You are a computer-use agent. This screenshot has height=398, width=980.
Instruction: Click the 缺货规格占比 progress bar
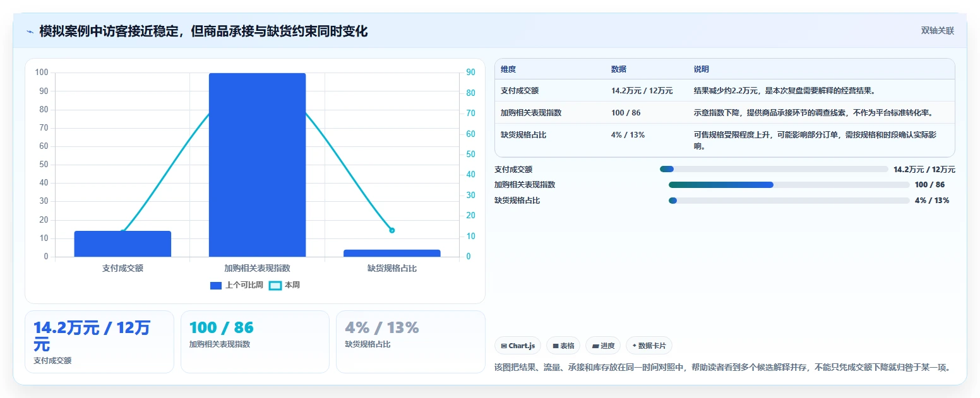(789, 201)
